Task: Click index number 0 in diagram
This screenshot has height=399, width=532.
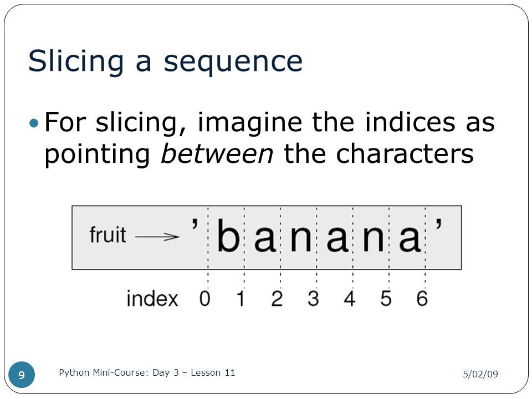Action: click(204, 299)
